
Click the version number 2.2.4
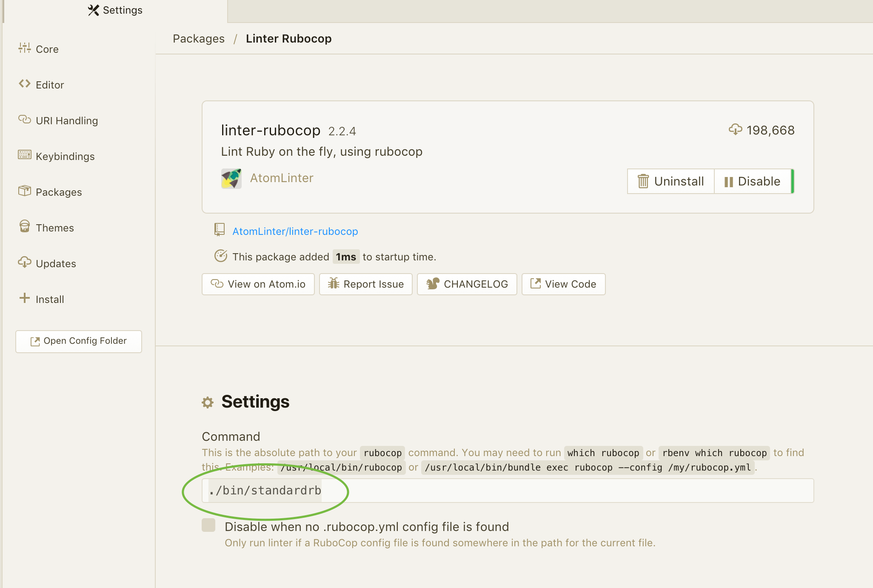342,131
